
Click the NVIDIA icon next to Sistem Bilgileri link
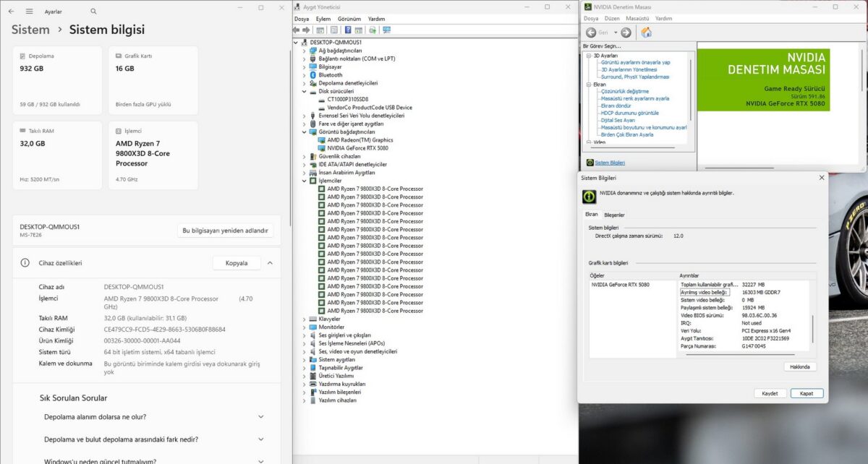pos(590,163)
